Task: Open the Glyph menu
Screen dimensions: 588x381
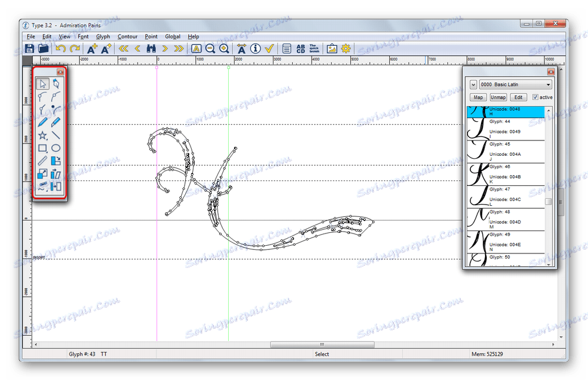Action: click(103, 36)
